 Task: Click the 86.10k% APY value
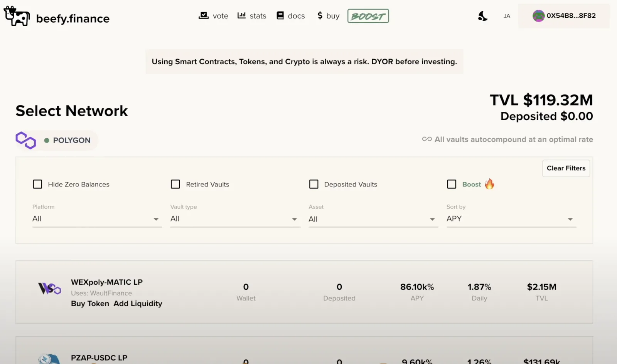(x=417, y=287)
